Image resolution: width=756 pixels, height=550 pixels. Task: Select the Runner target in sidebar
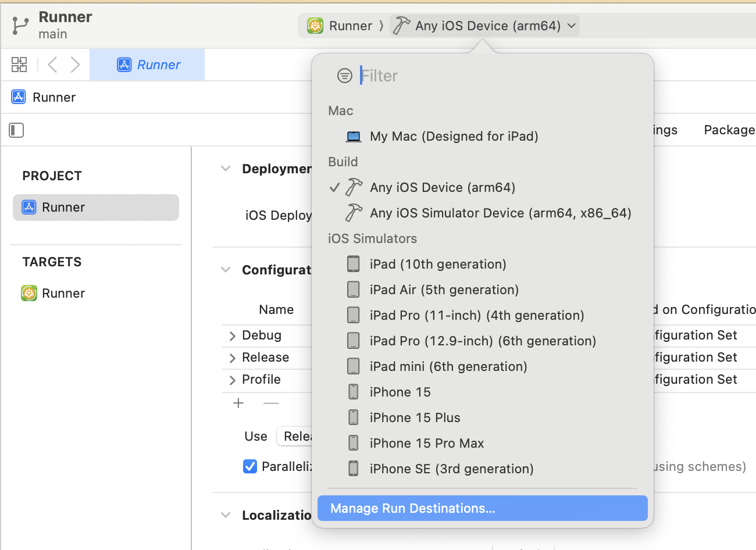point(63,293)
